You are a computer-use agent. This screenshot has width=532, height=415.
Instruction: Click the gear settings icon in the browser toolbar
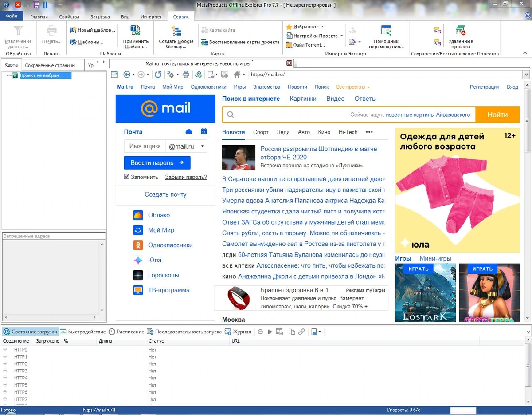pyautogui.click(x=170, y=75)
